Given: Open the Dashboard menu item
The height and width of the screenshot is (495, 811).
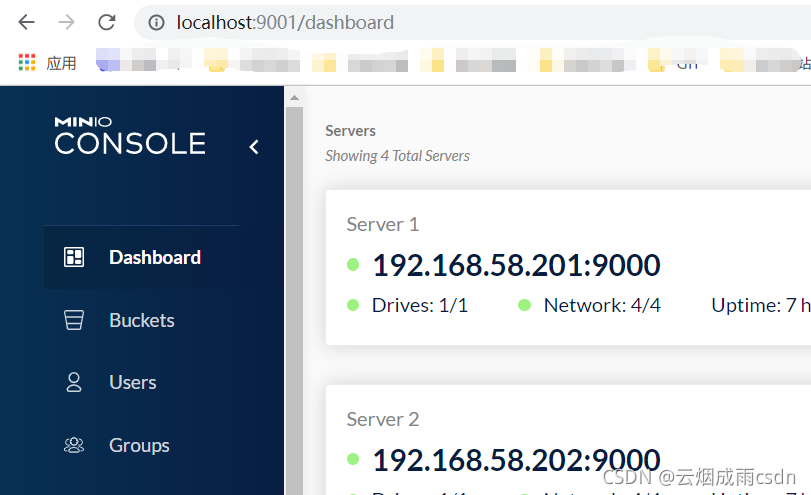Looking at the screenshot, I should click(141, 257).
